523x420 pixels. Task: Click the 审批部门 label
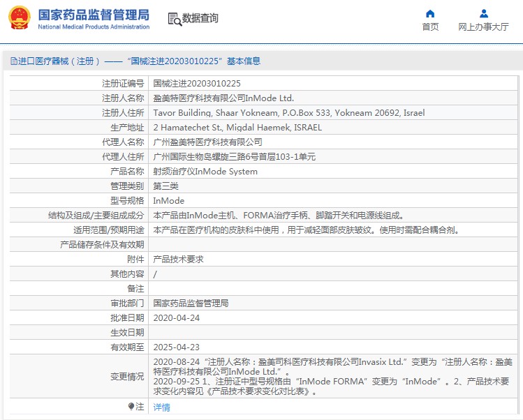coord(127,303)
